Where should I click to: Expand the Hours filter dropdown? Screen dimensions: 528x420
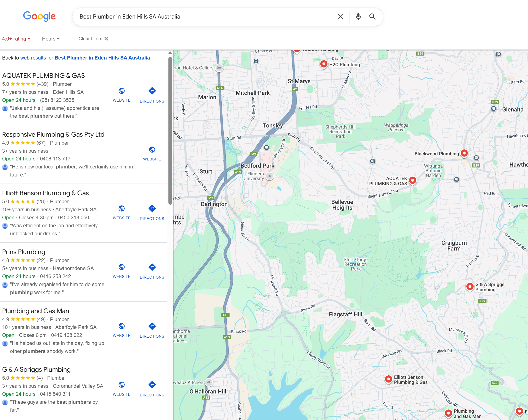[x=51, y=39]
